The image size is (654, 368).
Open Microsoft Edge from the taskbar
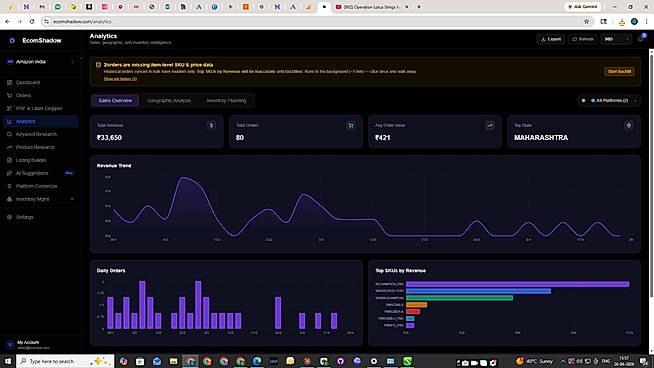(257, 361)
